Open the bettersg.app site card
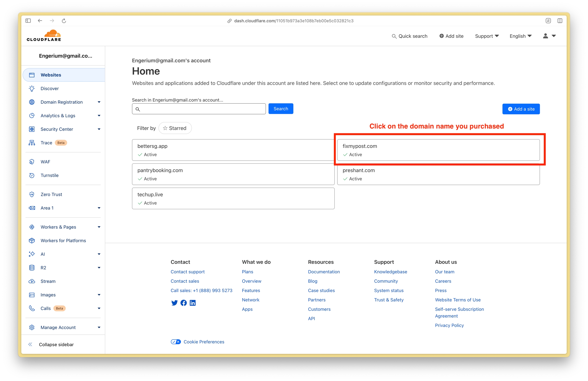 point(233,150)
